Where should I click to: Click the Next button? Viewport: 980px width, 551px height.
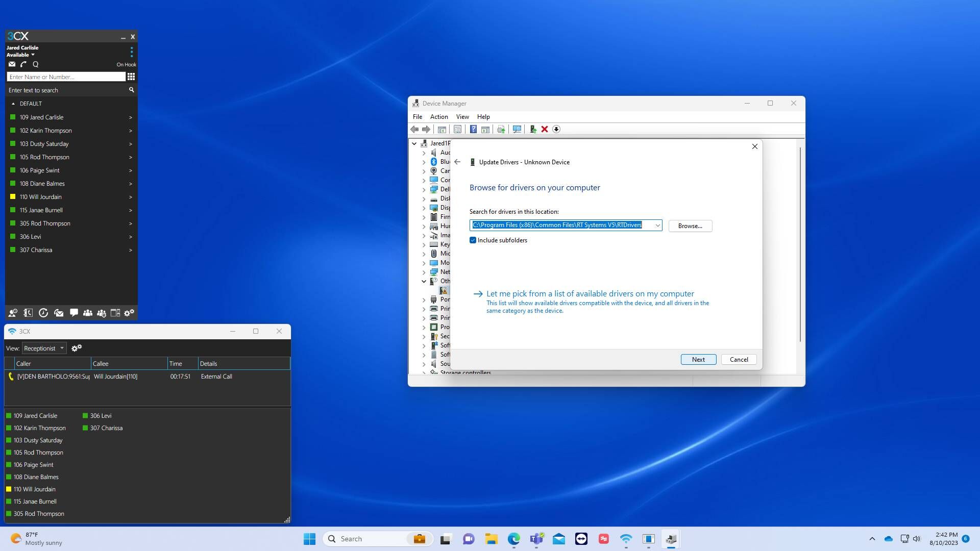tap(698, 360)
